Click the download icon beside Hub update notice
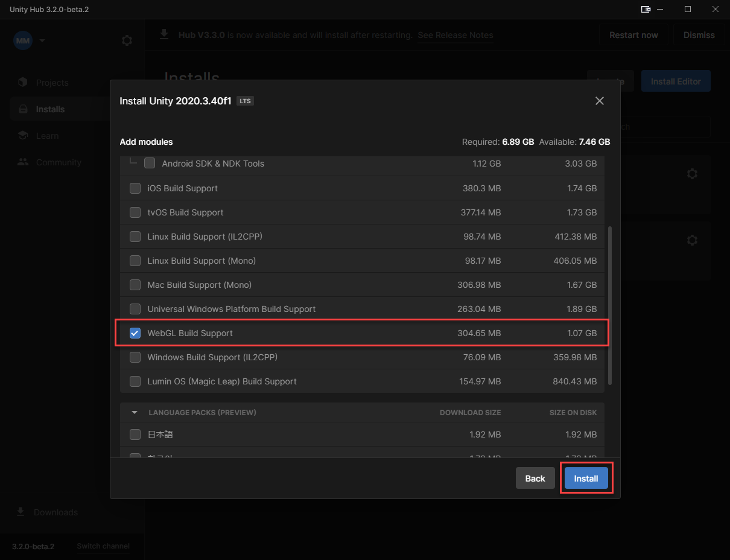Screen dimensions: 730x560 click(x=164, y=35)
